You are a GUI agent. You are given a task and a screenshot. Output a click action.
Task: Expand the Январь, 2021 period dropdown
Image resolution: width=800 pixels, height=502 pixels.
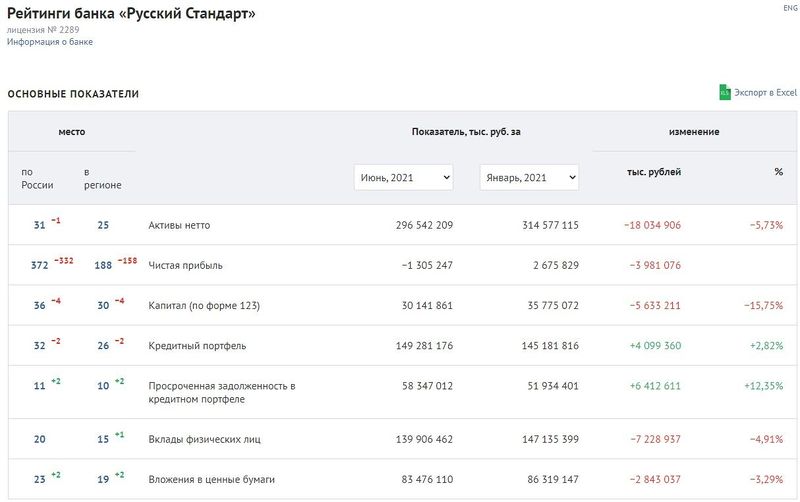coord(529,178)
